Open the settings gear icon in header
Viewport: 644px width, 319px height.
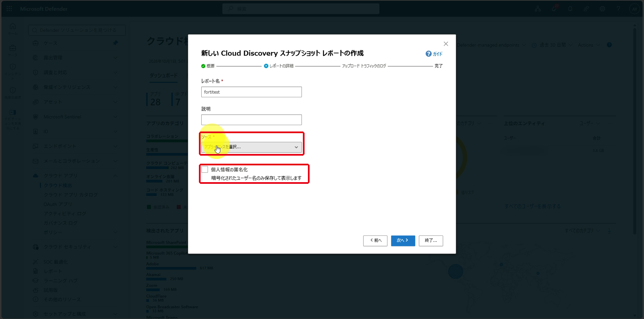[x=602, y=9]
